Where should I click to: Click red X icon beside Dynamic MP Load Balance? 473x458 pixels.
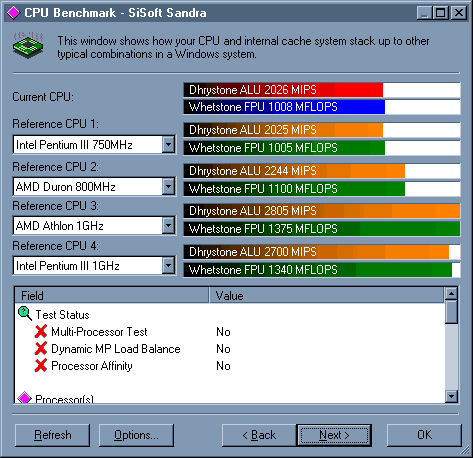pyautogui.click(x=41, y=349)
